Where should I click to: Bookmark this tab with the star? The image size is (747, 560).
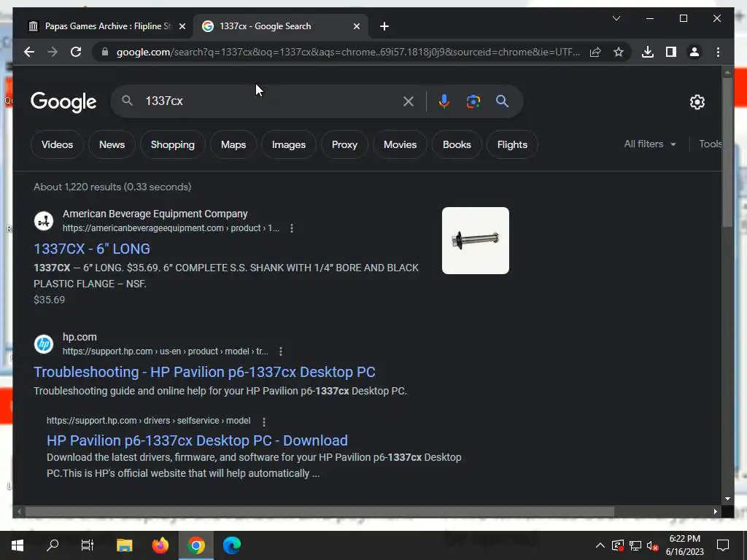619,52
